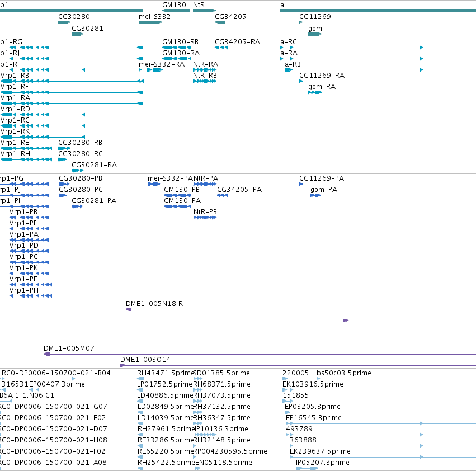Screen dimensions: 476x471
Task: Select the GM130-PB protein label
Action: click(182, 190)
